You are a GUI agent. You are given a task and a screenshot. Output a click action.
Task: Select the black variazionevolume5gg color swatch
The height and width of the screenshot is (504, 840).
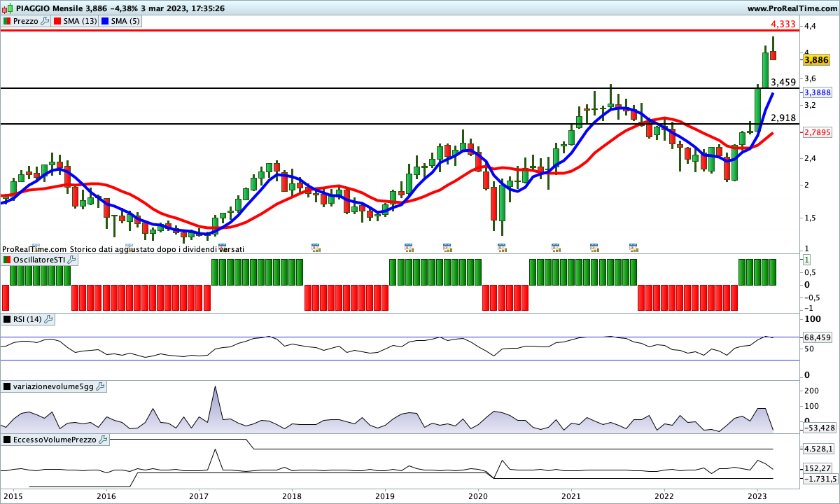[x=6, y=386]
